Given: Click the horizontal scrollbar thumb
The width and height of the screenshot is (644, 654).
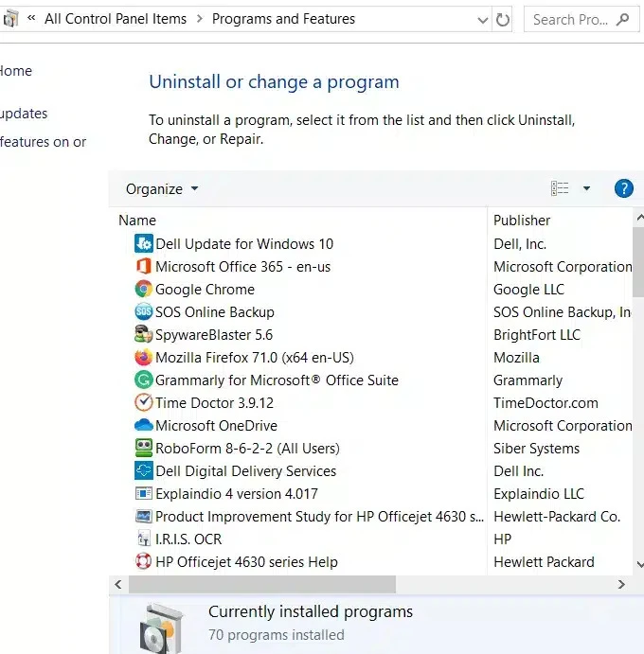Looking at the screenshot, I should [x=262, y=584].
